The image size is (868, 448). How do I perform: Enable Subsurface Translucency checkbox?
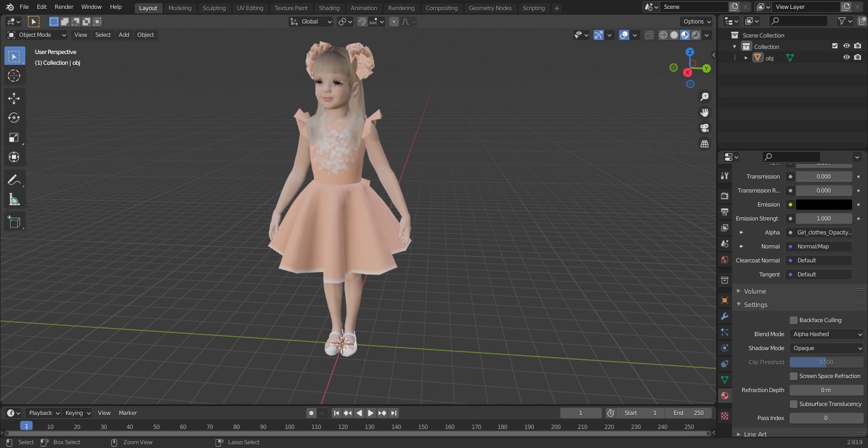[794, 404]
